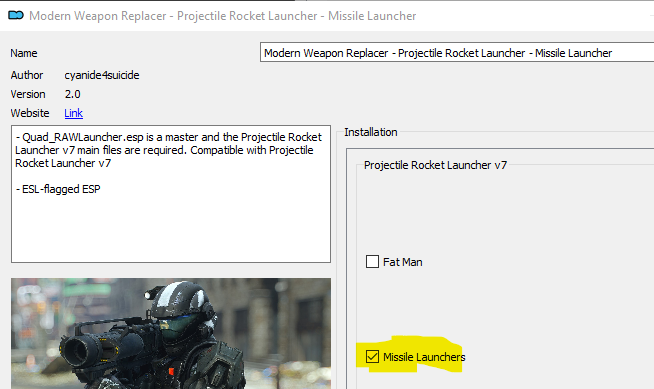Viewport: 654px width, 389px height.
Task: Click the Author label
Action: click(x=27, y=75)
